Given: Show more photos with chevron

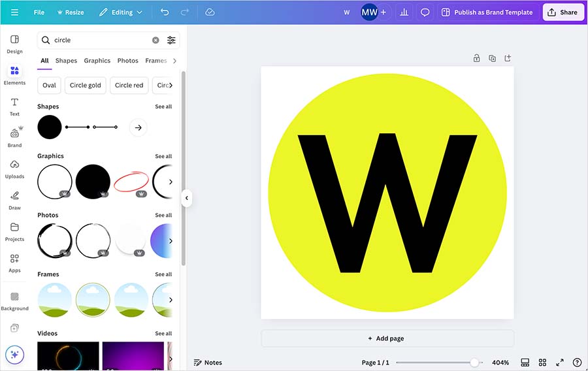Looking at the screenshot, I should coord(171,241).
